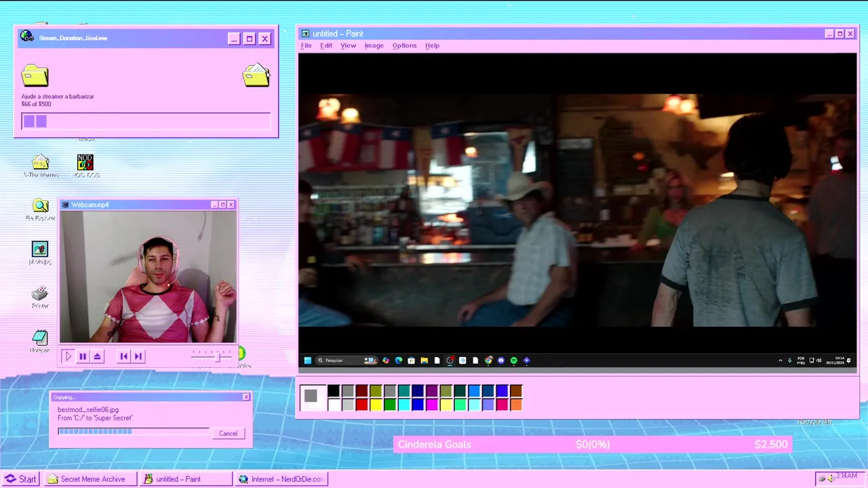This screenshot has width=868, height=488.
Task: Switch to untitled - Paint taskbar item
Action: (x=186, y=479)
